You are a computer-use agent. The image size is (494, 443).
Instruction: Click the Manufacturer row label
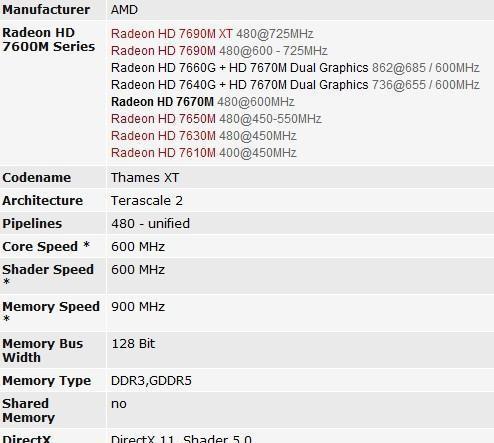click(x=46, y=10)
